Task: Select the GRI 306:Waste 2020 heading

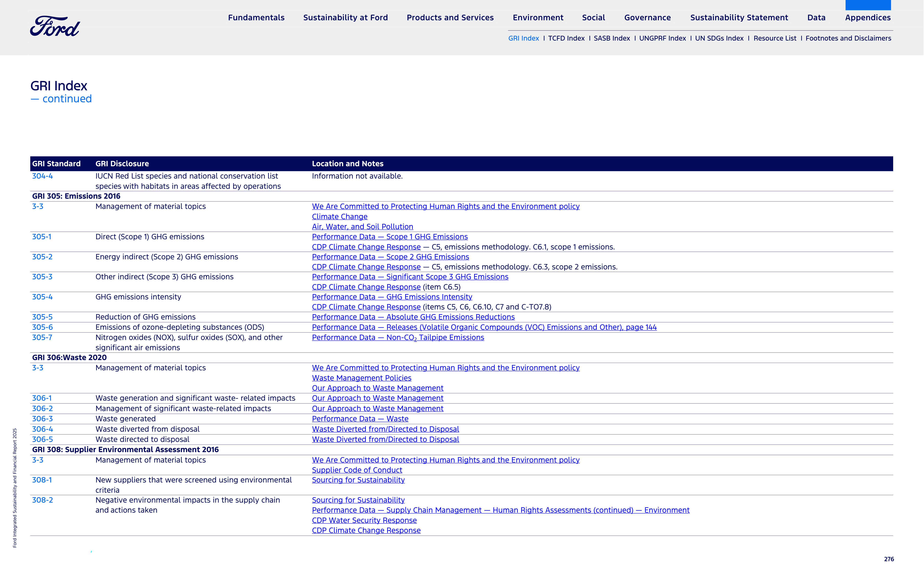Action: coord(69,358)
